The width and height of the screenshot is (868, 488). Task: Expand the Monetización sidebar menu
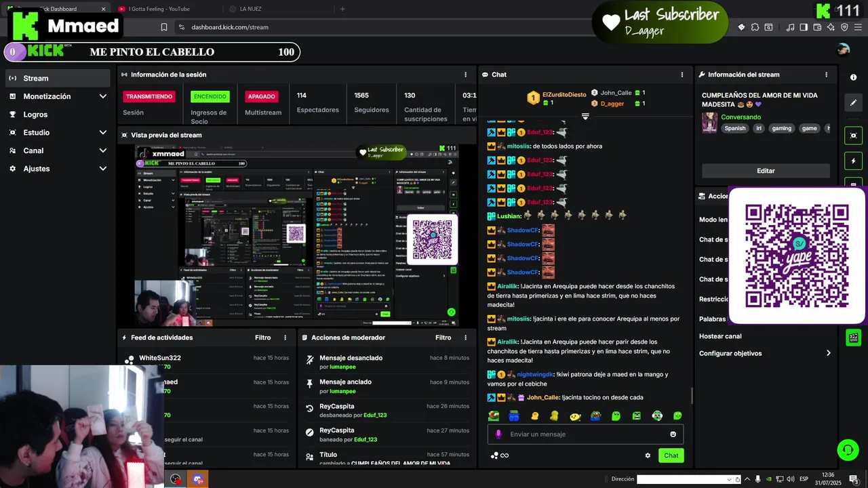pos(58,96)
